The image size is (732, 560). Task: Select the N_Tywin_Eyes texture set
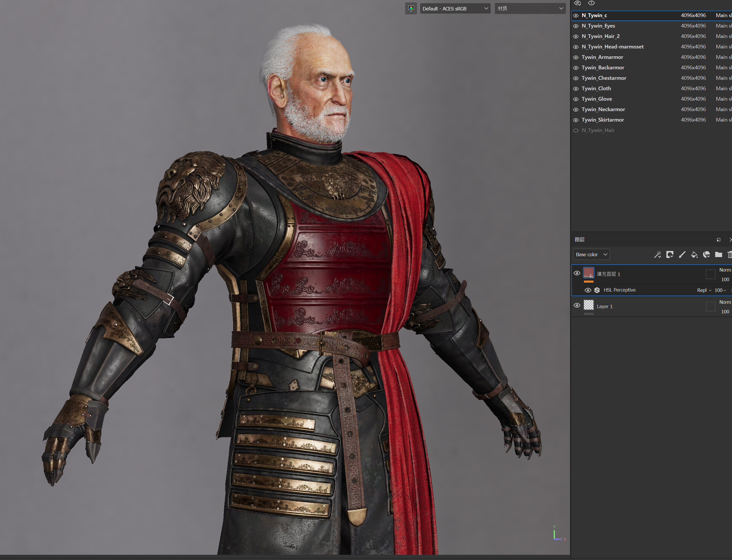click(598, 26)
